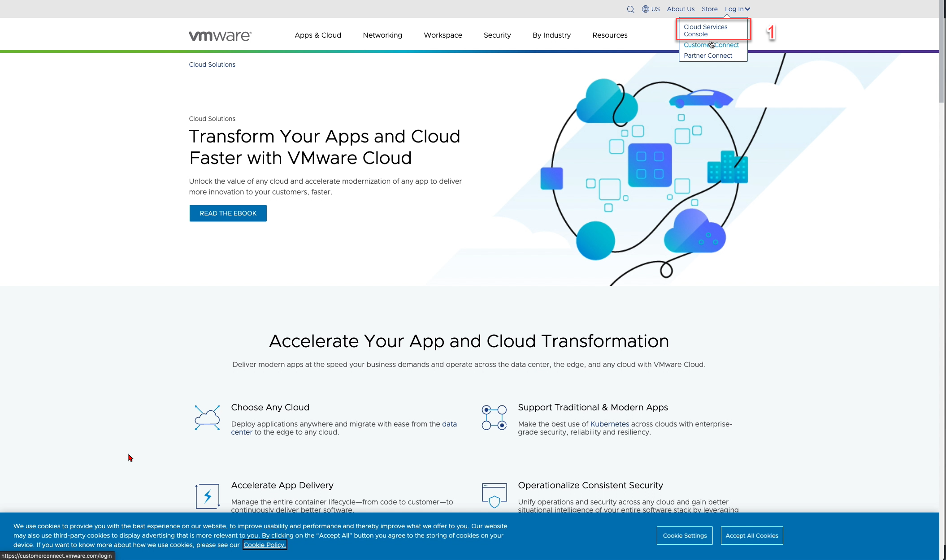The image size is (946, 560).
Task: Click the Accelerate Your App and Cloud Transformation heading
Action: pos(469,341)
